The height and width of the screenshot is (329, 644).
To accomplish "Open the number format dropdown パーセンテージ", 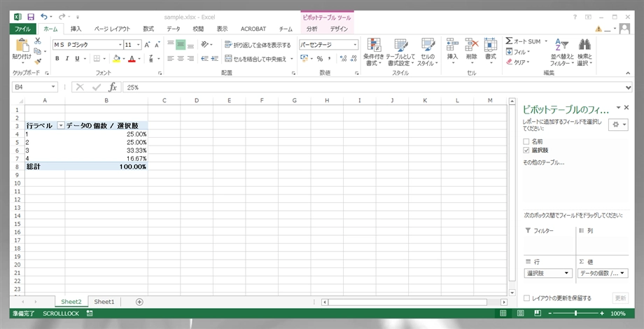I will coord(355,45).
